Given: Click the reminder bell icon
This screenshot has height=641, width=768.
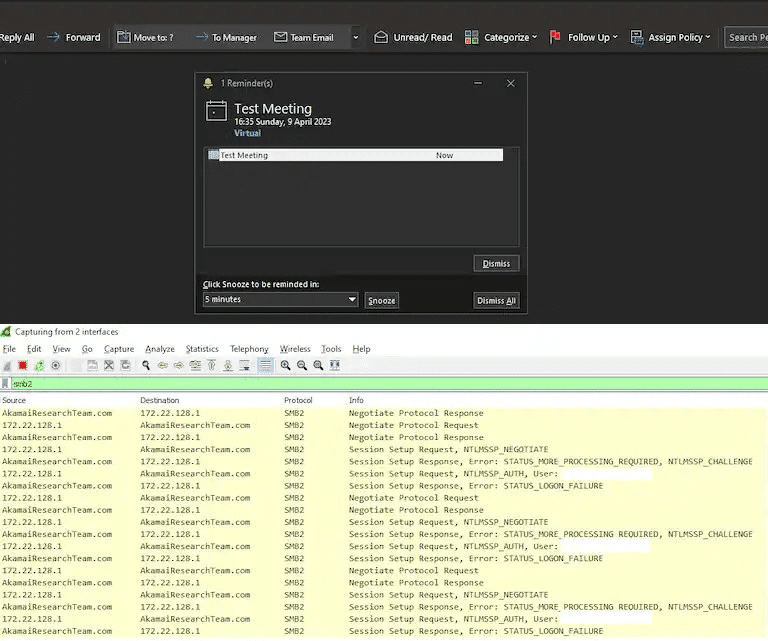Looking at the screenshot, I should coord(208,83).
